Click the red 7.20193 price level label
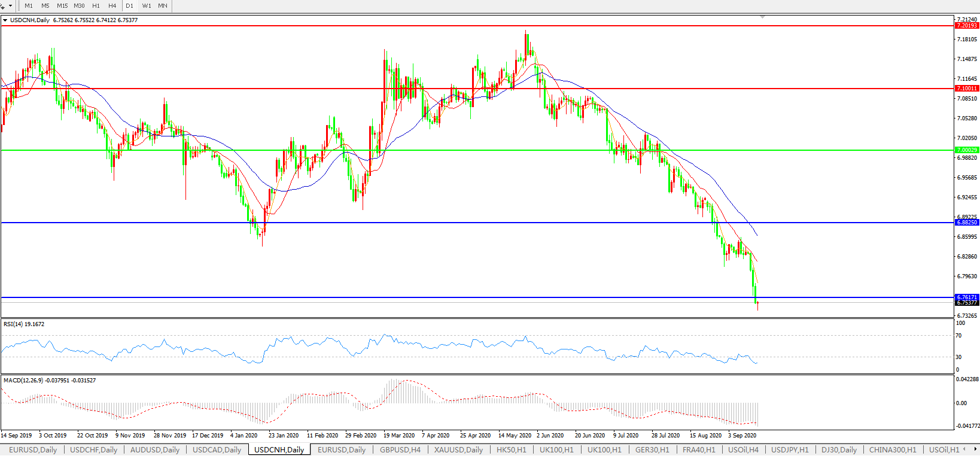The height and width of the screenshot is (456, 980). [966, 26]
